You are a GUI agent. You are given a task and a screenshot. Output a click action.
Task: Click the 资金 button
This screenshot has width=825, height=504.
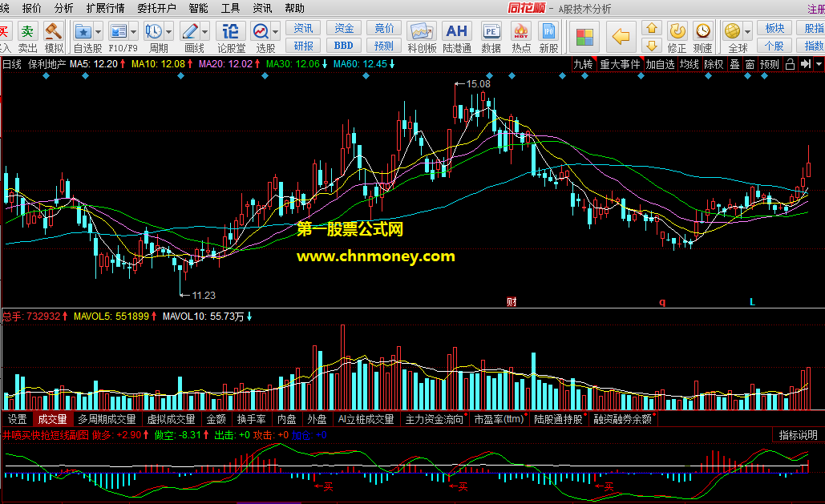pos(344,28)
